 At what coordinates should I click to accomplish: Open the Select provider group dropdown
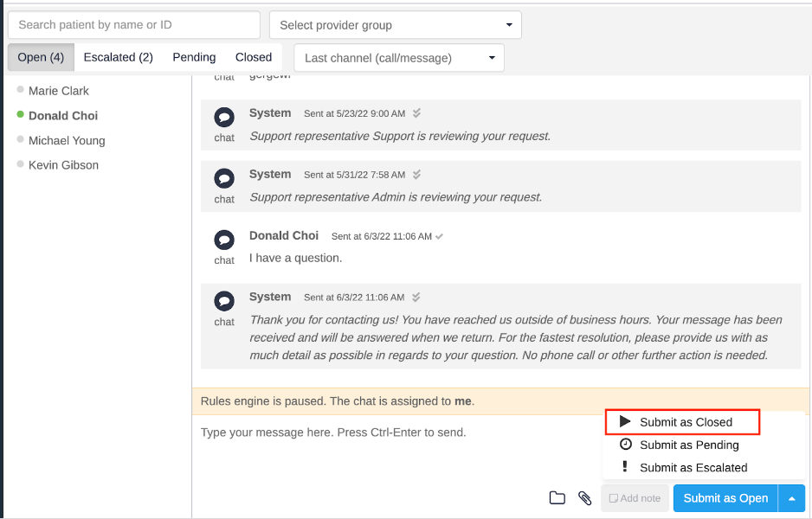point(396,25)
